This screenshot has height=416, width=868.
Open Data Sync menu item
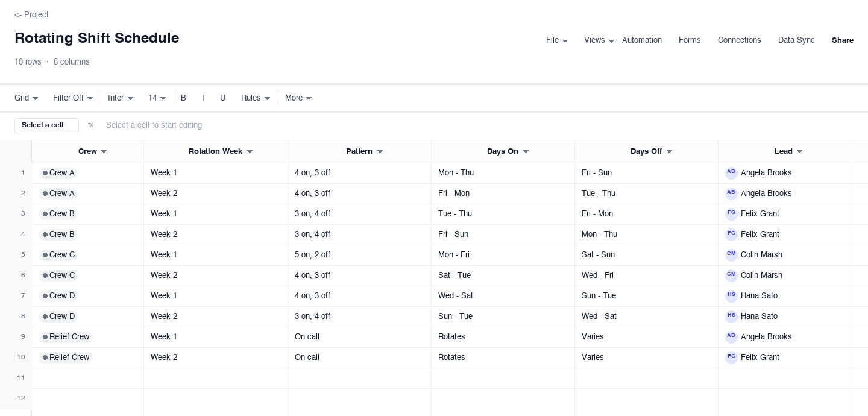coord(796,40)
